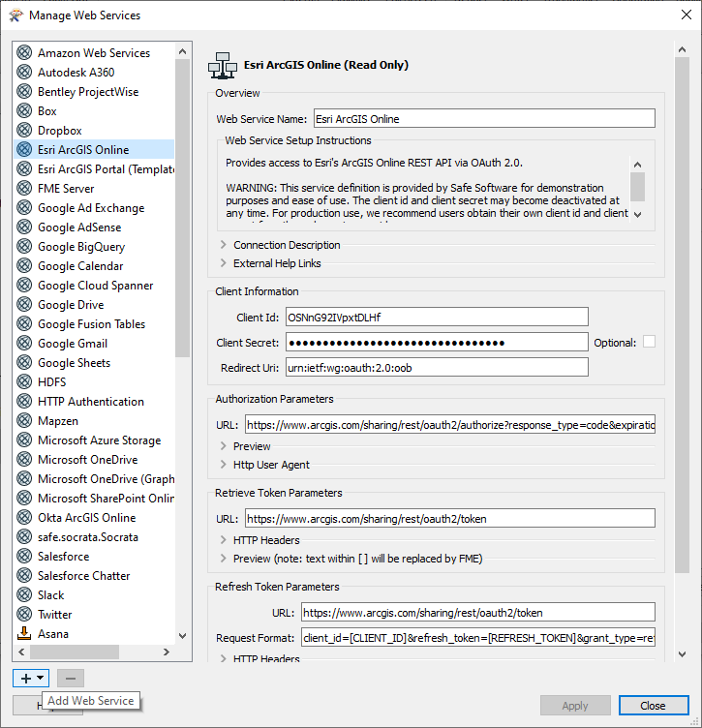Viewport: 702px width, 728px height.
Task: Click the HTTP Authentication icon
Action: click(24, 401)
